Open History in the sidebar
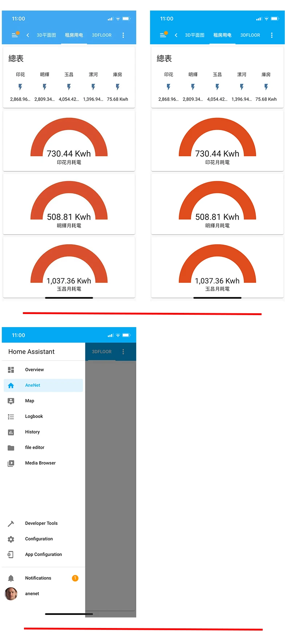Viewport: 287px width, 644px height. [x=43, y=432]
